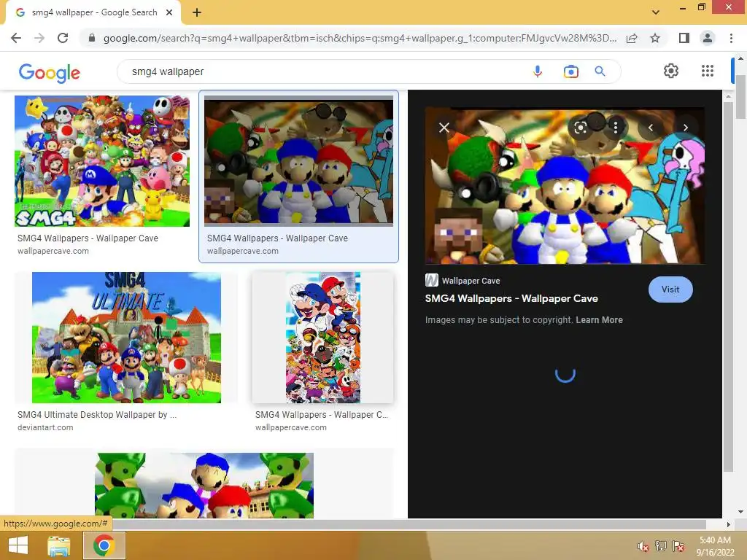Start voice search with the microphone
The height and width of the screenshot is (560, 747).
(x=538, y=71)
